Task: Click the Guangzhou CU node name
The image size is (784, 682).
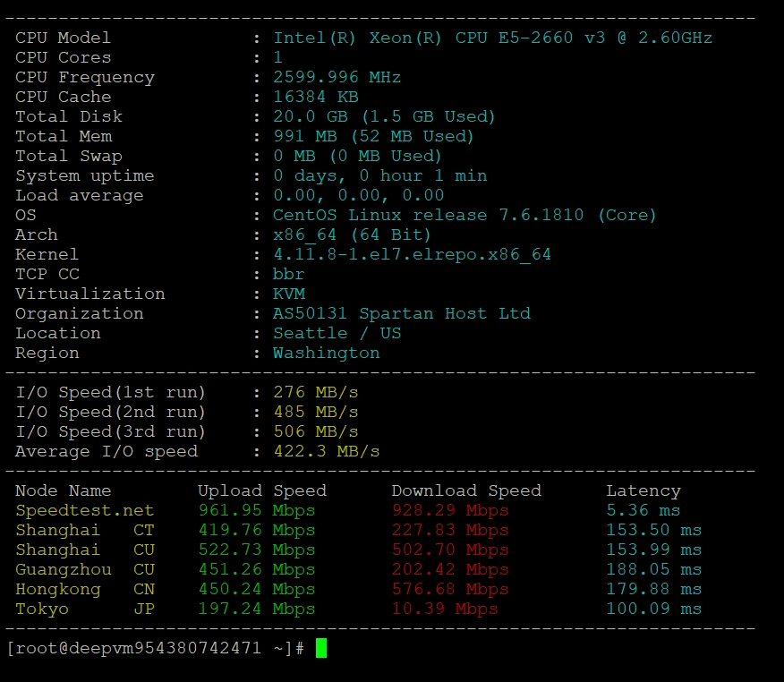Action: tap(84, 569)
